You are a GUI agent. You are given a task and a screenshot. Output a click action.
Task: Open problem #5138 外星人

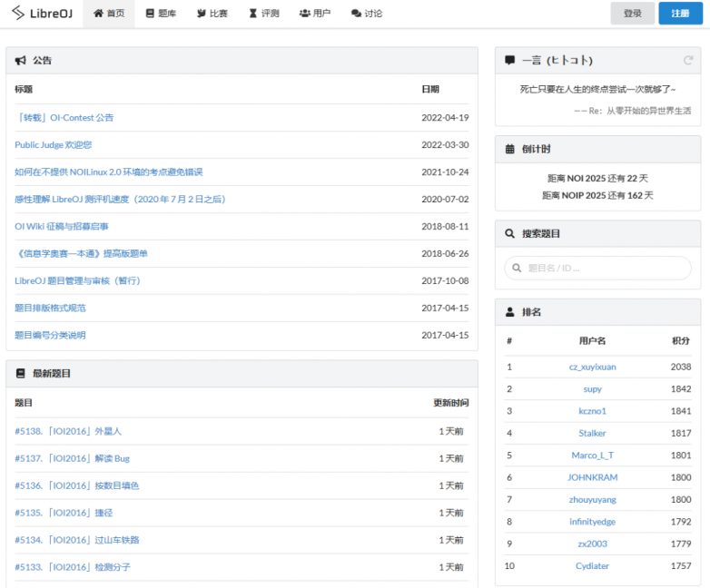[x=68, y=432]
